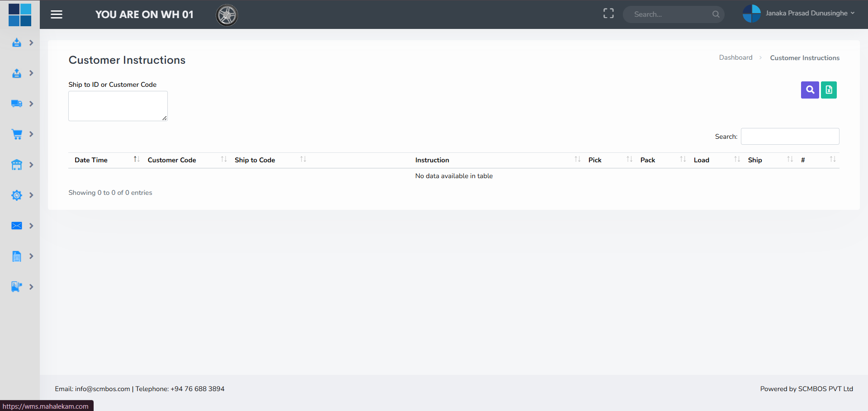Click the delivery truck sidebar icon
The width and height of the screenshot is (868, 411).
17,104
